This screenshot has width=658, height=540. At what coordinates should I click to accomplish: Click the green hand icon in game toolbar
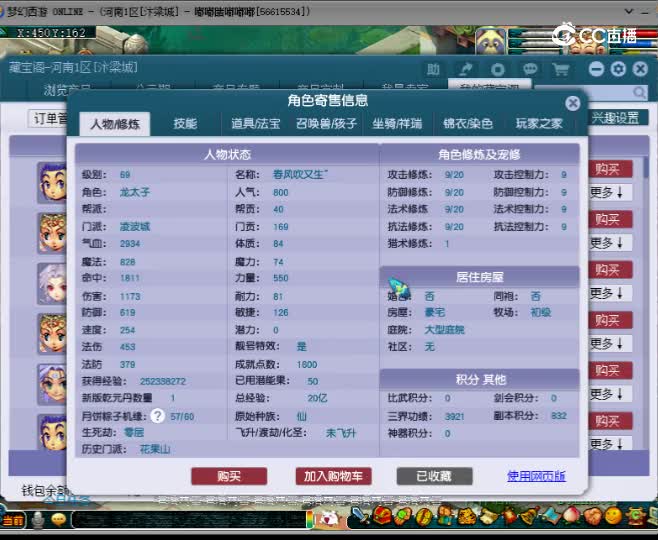point(403,516)
